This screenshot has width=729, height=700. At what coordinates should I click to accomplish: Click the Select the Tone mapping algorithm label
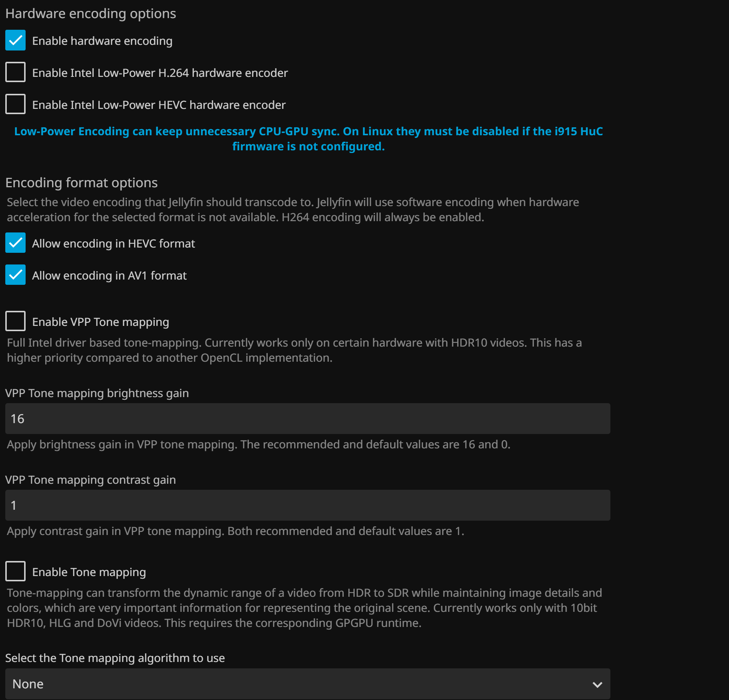[115, 658]
